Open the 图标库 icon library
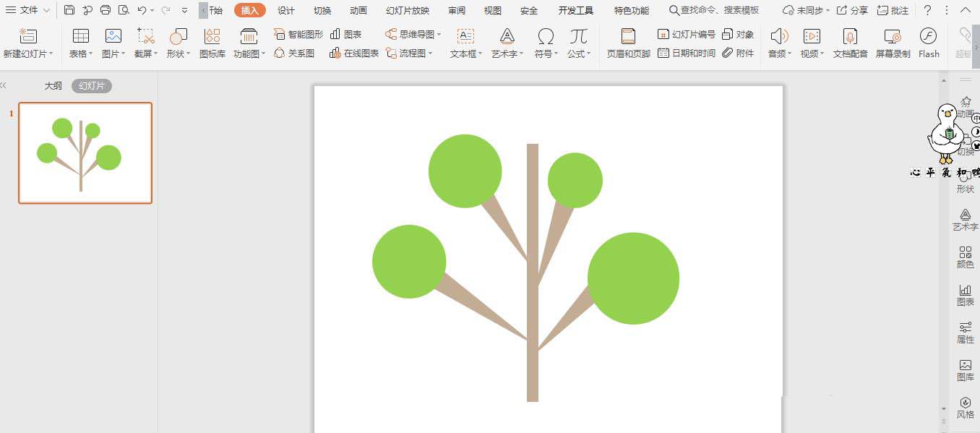Screen dimensions: 980x433 point(212,37)
